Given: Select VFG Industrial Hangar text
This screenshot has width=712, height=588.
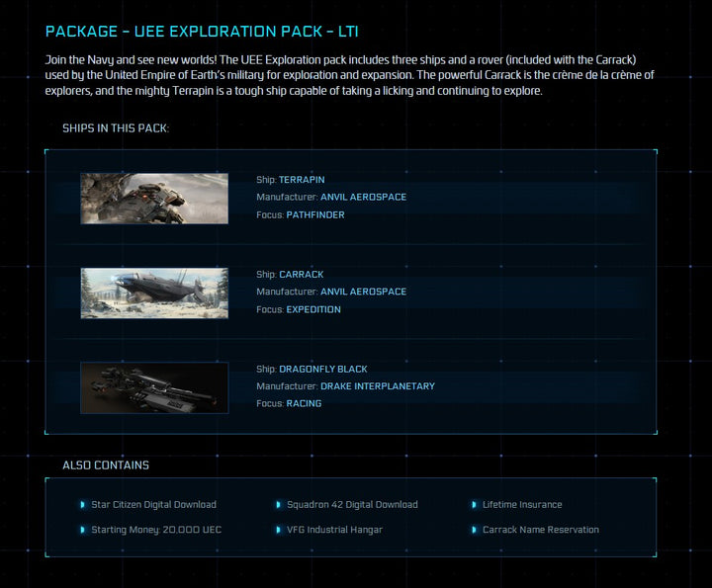Looking at the screenshot, I should 334,530.
